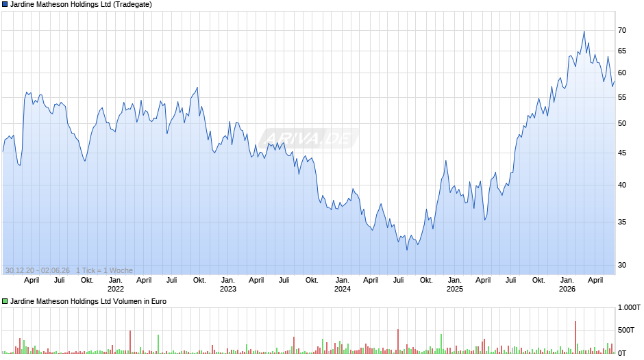Image resolution: width=644 pixels, height=360 pixels.
Task: Click the price low point in mid 2024
Action: click(x=407, y=250)
